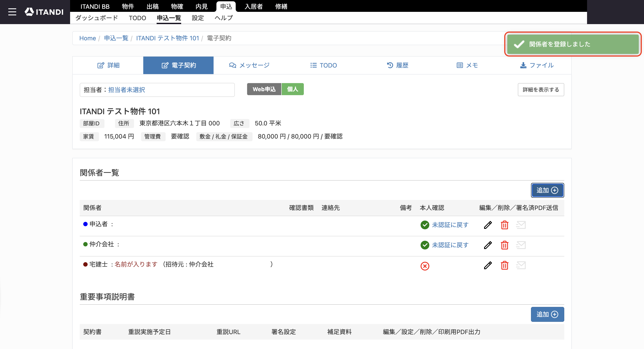Click 詳細を表示する to expand details

pos(541,90)
